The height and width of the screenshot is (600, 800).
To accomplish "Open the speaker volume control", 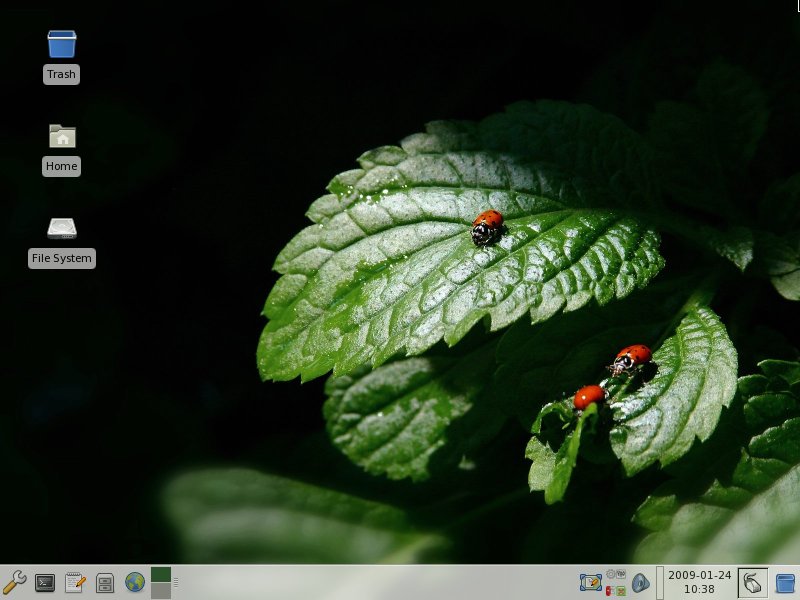I will 640,582.
